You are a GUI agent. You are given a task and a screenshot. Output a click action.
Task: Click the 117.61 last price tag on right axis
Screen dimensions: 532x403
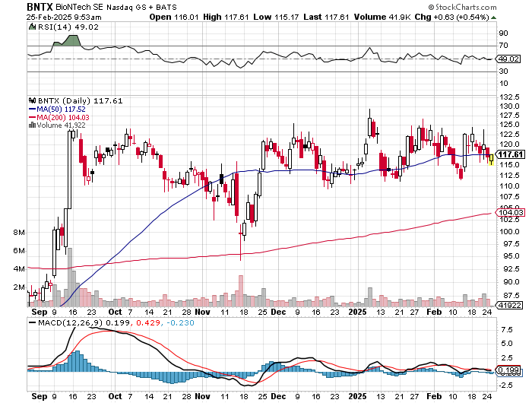(511, 155)
